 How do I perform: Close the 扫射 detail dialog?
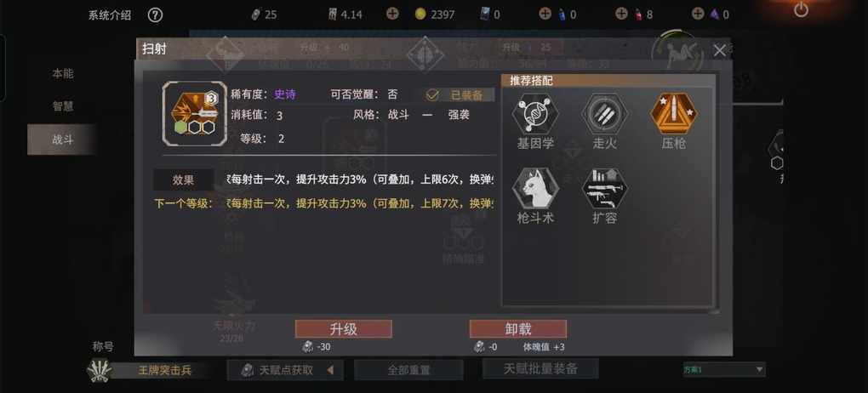[x=719, y=51]
